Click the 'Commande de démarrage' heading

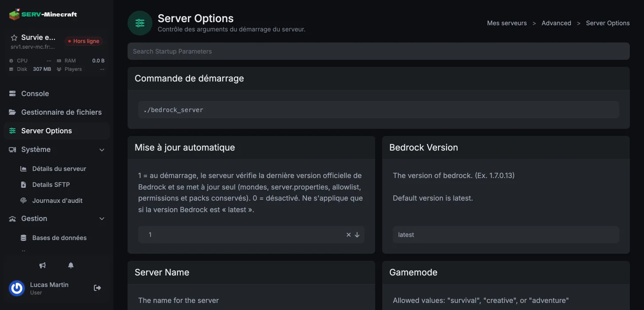tap(189, 78)
